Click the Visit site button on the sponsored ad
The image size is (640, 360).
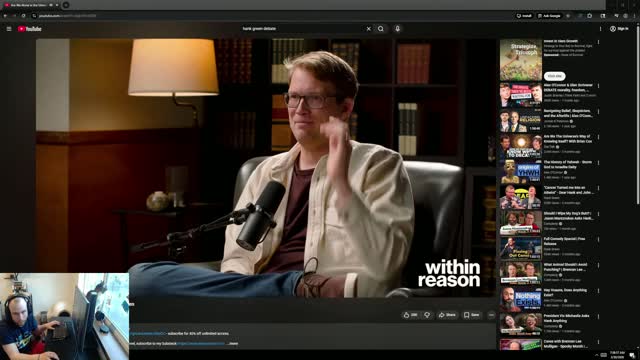click(554, 76)
